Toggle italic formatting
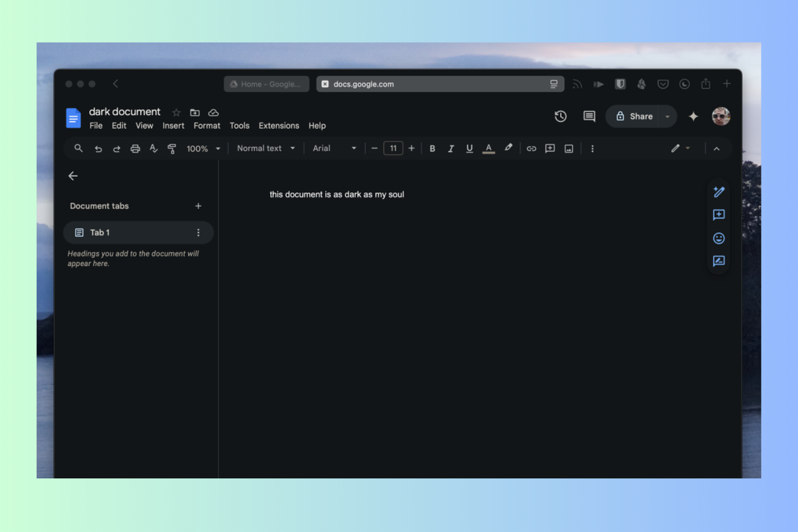Viewport: 798px width, 532px height. [x=451, y=148]
